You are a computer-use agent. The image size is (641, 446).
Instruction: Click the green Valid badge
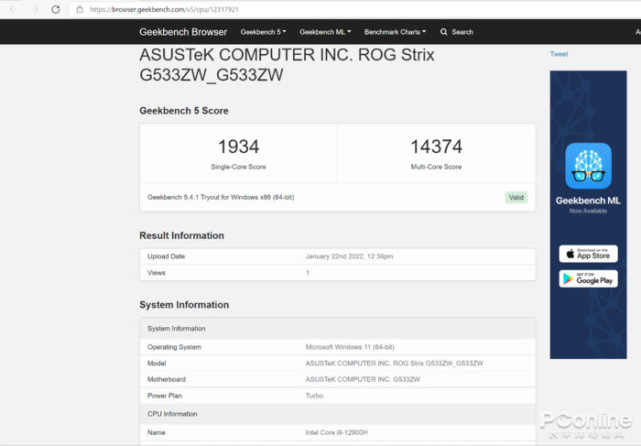[515, 197]
